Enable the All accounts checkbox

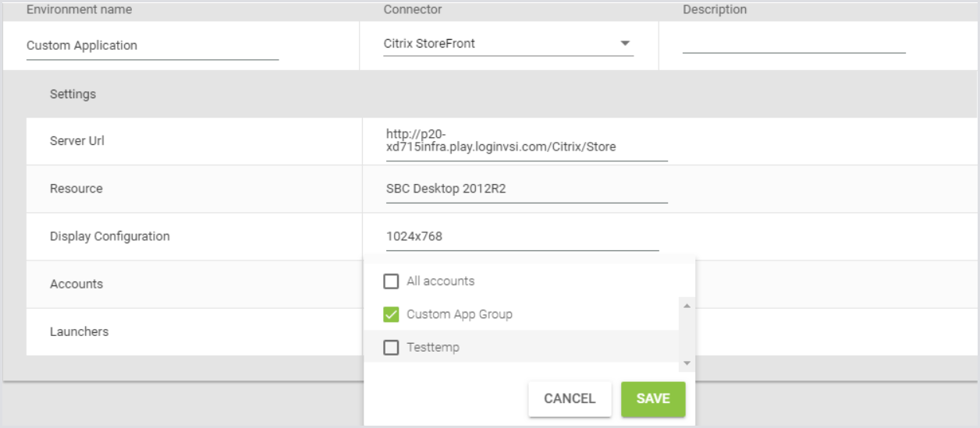click(391, 281)
